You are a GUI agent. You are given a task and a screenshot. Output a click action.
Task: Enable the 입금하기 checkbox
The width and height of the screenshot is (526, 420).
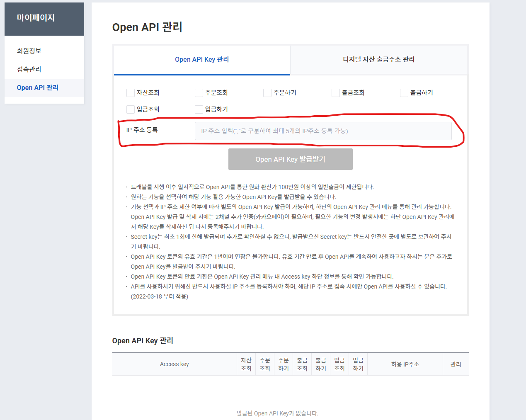(199, 109)
